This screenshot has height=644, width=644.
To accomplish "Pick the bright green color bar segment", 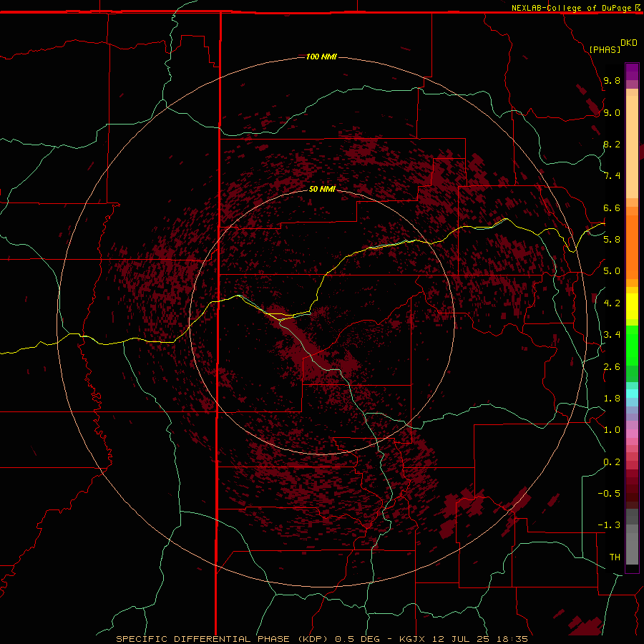I will click(632, 346).
